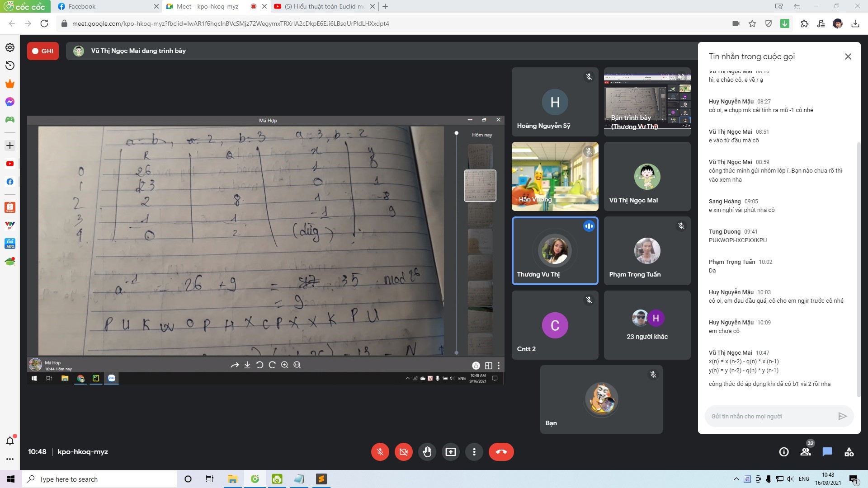Close the Tin nhắn trong cuộc gọi panel
Image resolution: width=868 pixels, height=488 pixels.
[x=848, y=56]
